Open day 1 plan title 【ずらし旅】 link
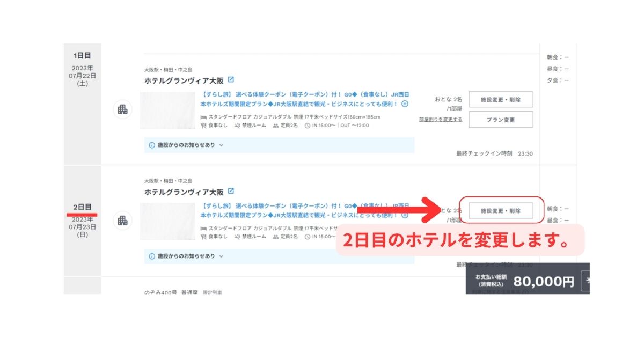Viewport: 644px width, 338px height. click(x=299, y=94)
